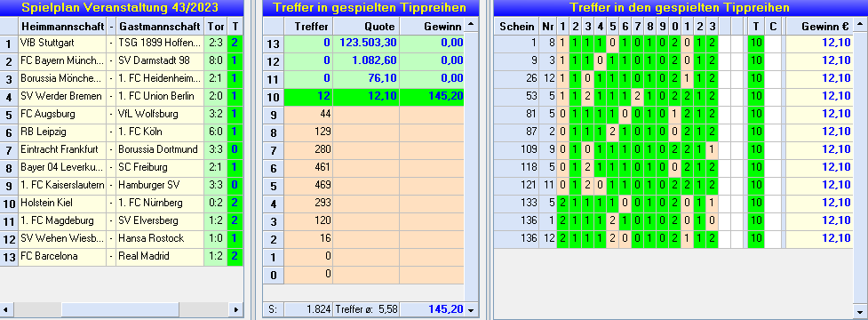The width and height of the screenshot is (868, 320).
Task: Click the 1.824 total sum cell
Action: (308, 309)
